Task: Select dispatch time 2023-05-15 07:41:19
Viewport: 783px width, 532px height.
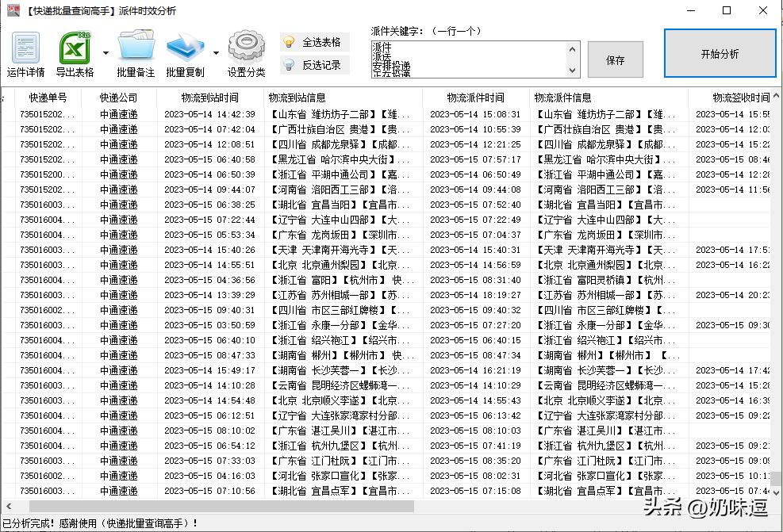Action: click(x=475, y=446)
